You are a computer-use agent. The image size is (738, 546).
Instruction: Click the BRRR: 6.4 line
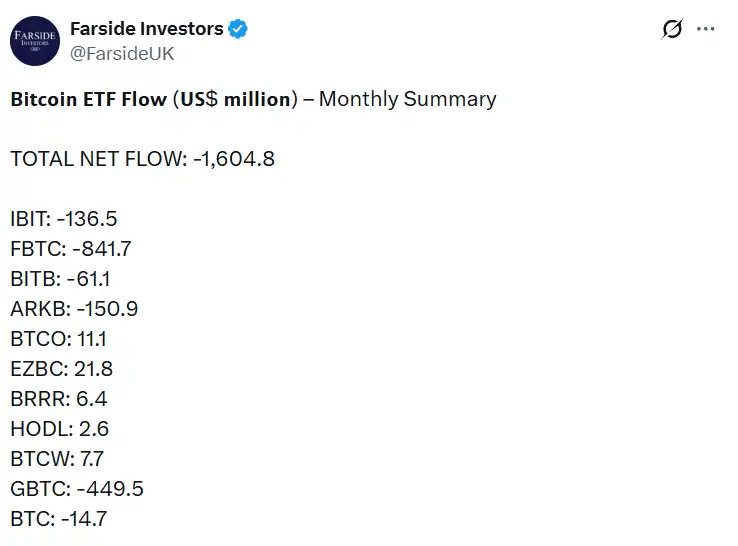(59, 399)
